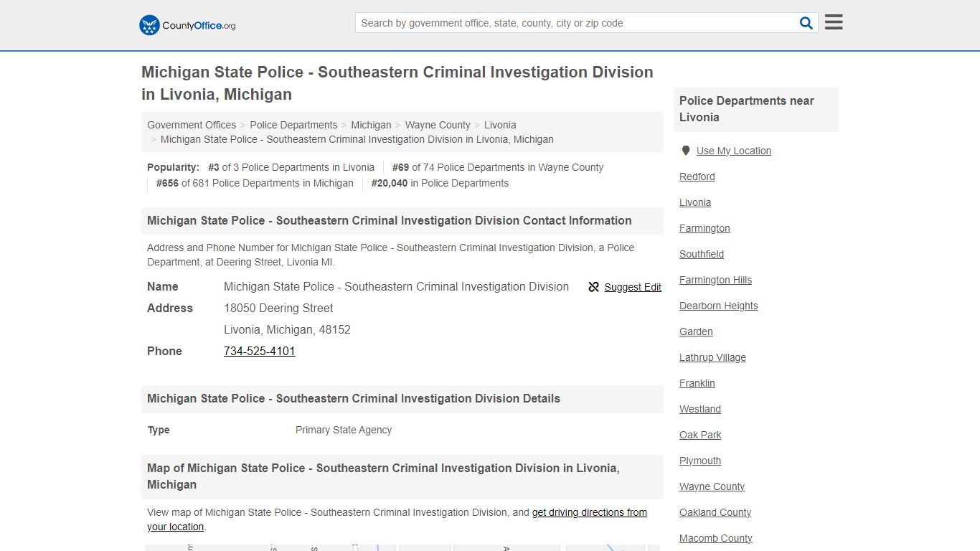This screenshot has height=551, width=980.
Task: Click the Suggest Edit broken-link icon
Action: pyautogui.click(x=593, y=287)
